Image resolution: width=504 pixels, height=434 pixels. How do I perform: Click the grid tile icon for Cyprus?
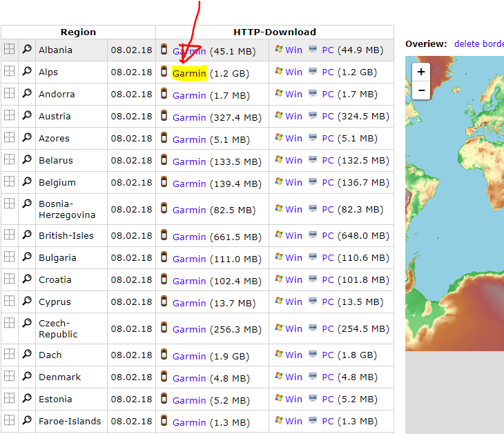click(10, 301)
